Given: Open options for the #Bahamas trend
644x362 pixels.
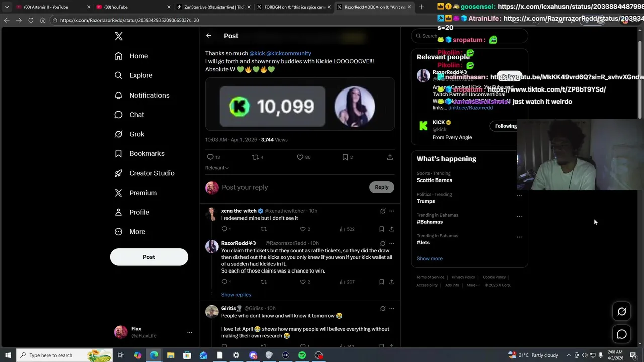Looking at the screenshot, I should (x=519, y=216).
